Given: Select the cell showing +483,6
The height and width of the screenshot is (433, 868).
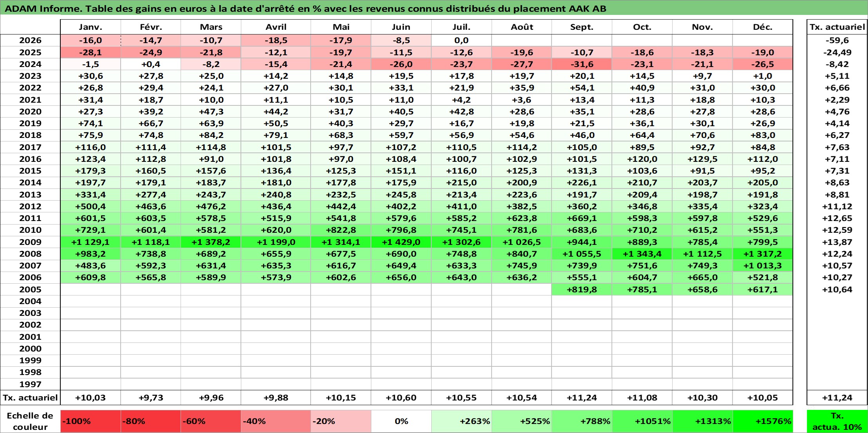Looking at the screenshot, I should (x=90, y=266).
